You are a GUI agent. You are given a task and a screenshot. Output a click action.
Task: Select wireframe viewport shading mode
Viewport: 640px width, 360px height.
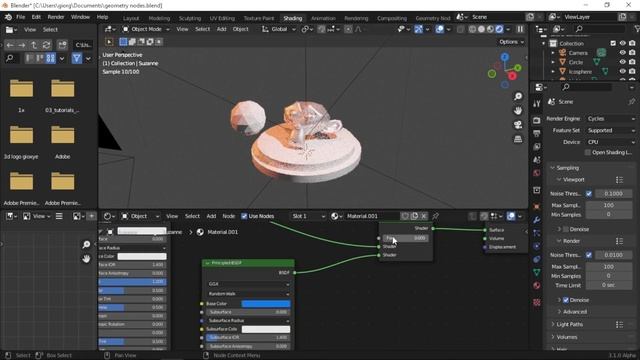(472, 29)
